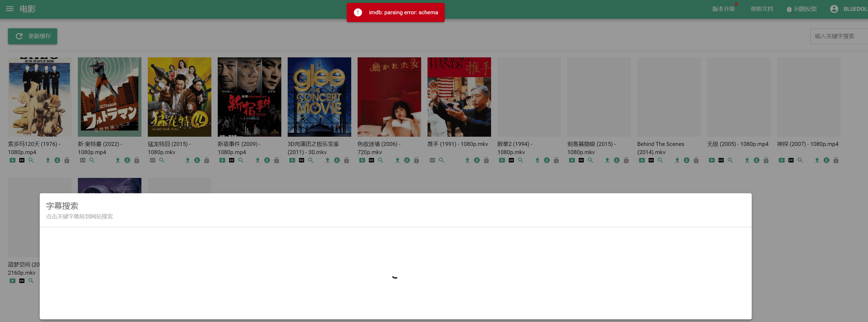This screenshot has width=868, height=322.
Task: Open the Glee Concert Movie poster thumbnail
Action: coord(319,97)
